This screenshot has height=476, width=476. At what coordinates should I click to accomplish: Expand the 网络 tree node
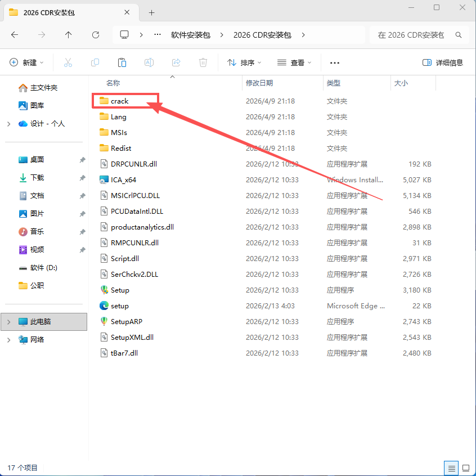click(9, 340)
